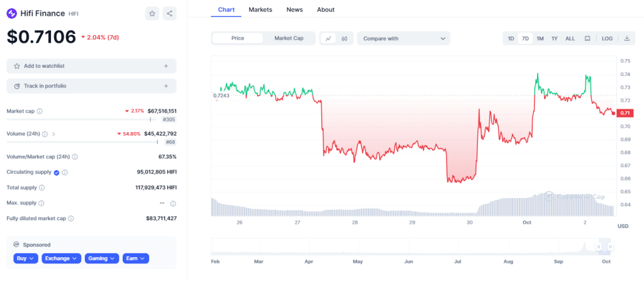Screen dimensions: 644x281
Task: Star Hifi Finance as favorite
Action: tap(152, 14)
